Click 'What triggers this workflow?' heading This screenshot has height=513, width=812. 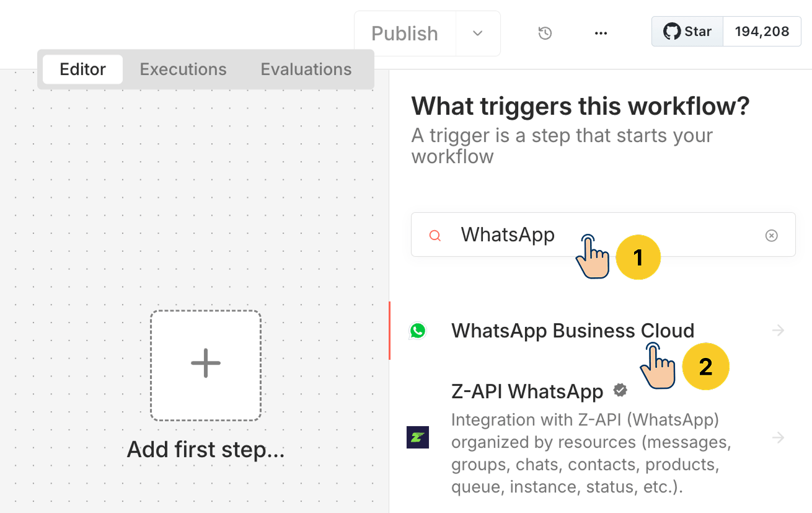coord(580,107)
